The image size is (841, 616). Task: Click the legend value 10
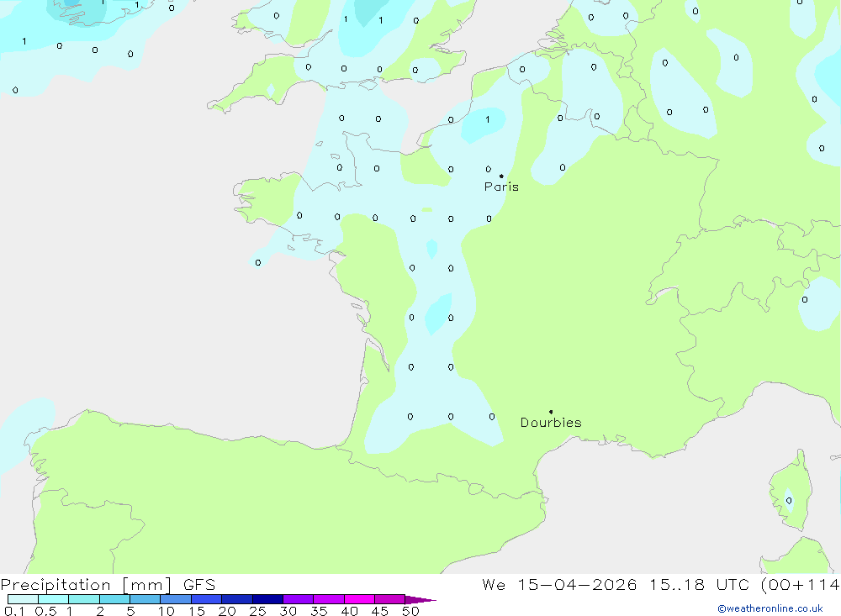167,611
